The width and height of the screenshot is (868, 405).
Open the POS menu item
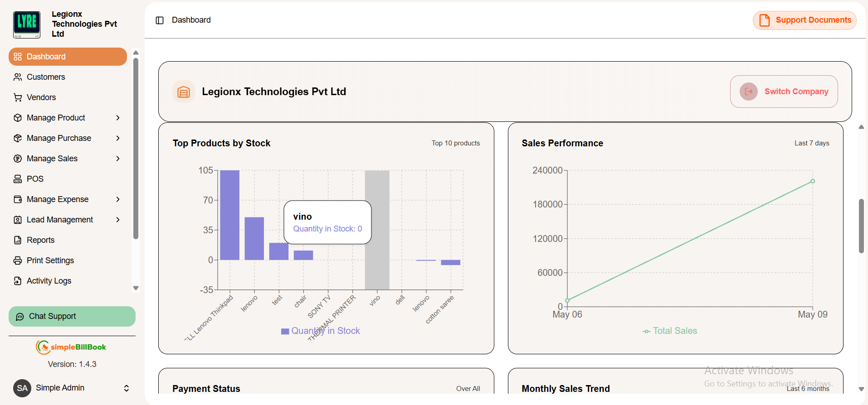[x=68, y=179]
